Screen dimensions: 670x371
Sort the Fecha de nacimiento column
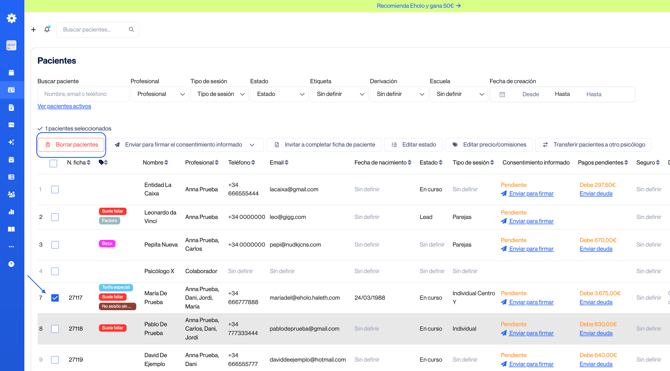pos(382,162)
